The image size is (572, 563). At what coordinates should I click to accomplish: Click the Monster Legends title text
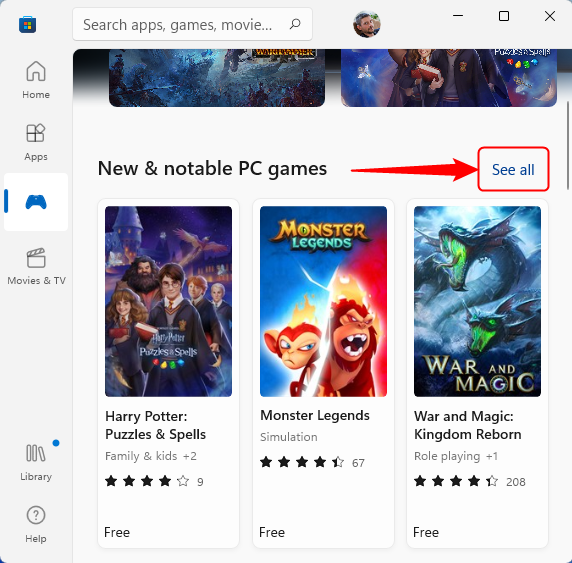pyautogui.click(x=315, y=416)
